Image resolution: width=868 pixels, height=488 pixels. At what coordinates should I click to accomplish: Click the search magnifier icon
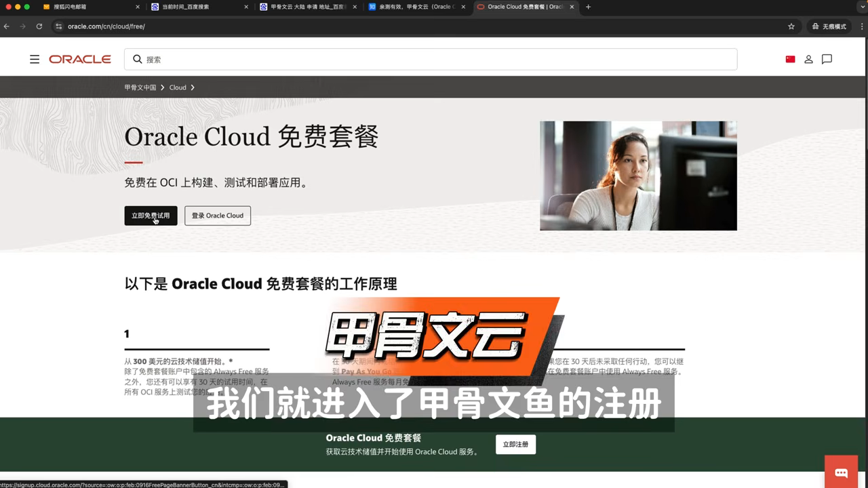tap(138, 60)
